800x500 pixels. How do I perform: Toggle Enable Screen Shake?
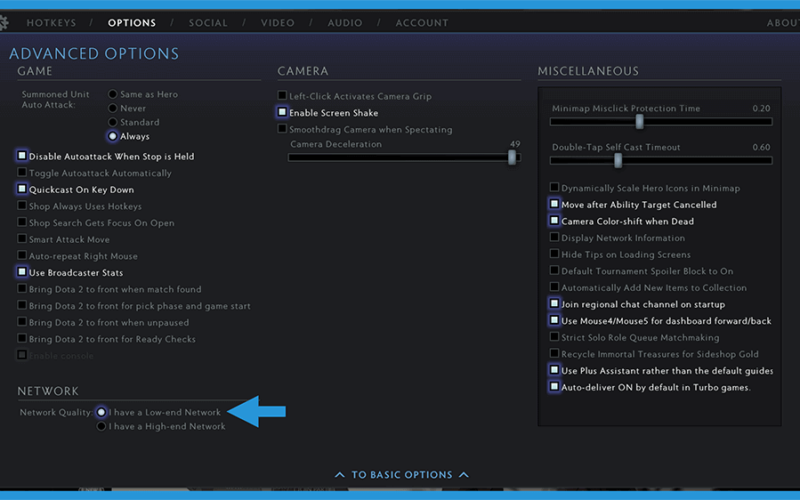(x=282, y=112)
